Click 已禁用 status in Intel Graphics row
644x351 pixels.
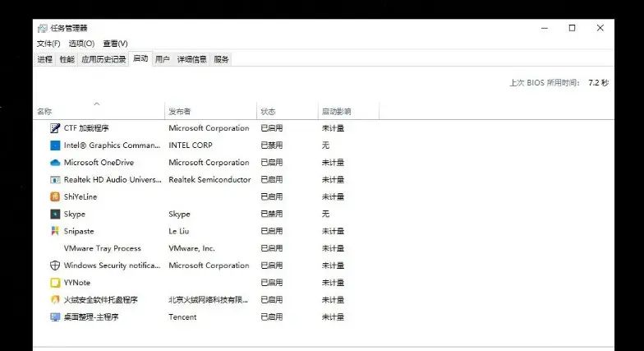(271, 145)
